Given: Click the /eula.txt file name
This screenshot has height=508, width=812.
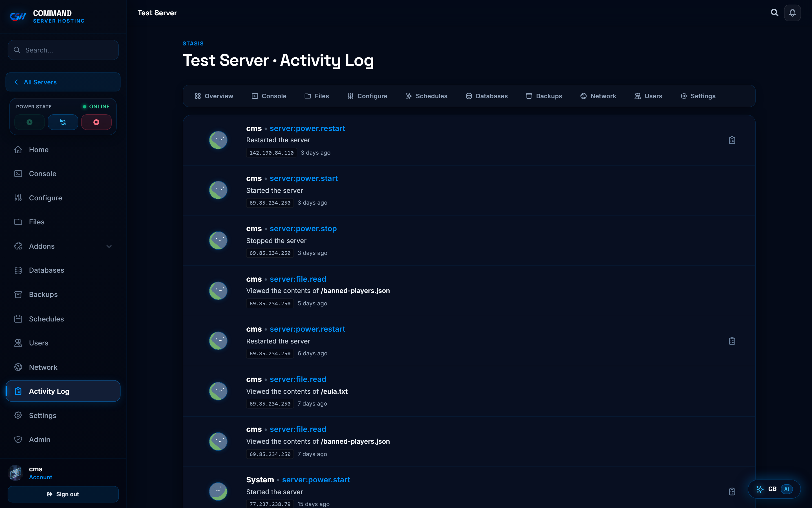Looking at the screenshot, I should click(334, 391).
